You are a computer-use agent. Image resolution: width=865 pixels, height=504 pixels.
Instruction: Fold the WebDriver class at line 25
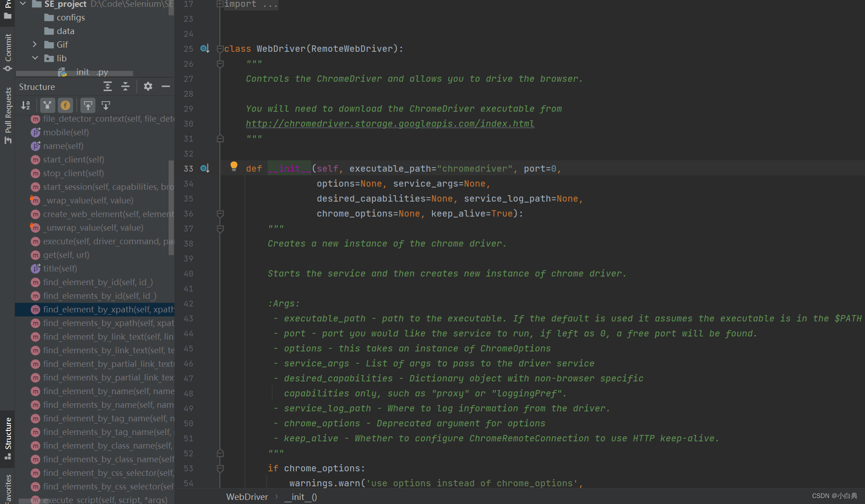(220, 49)
